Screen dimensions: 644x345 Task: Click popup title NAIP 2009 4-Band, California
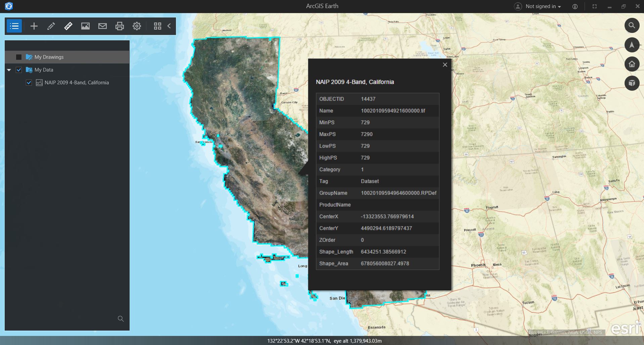(x=355, y=82)
